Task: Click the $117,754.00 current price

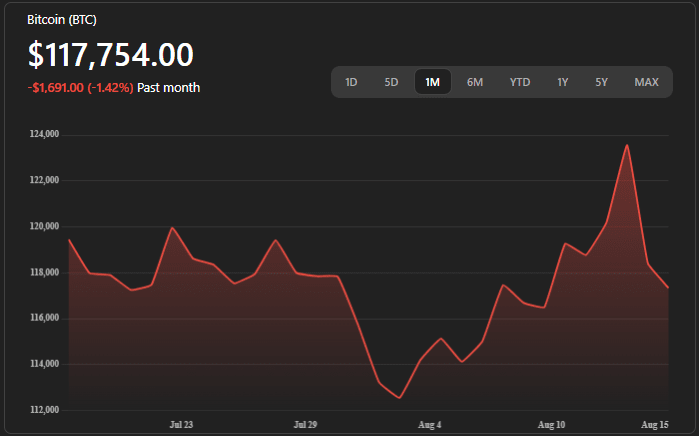Action: pyautogui.click(x=110, y=55)
